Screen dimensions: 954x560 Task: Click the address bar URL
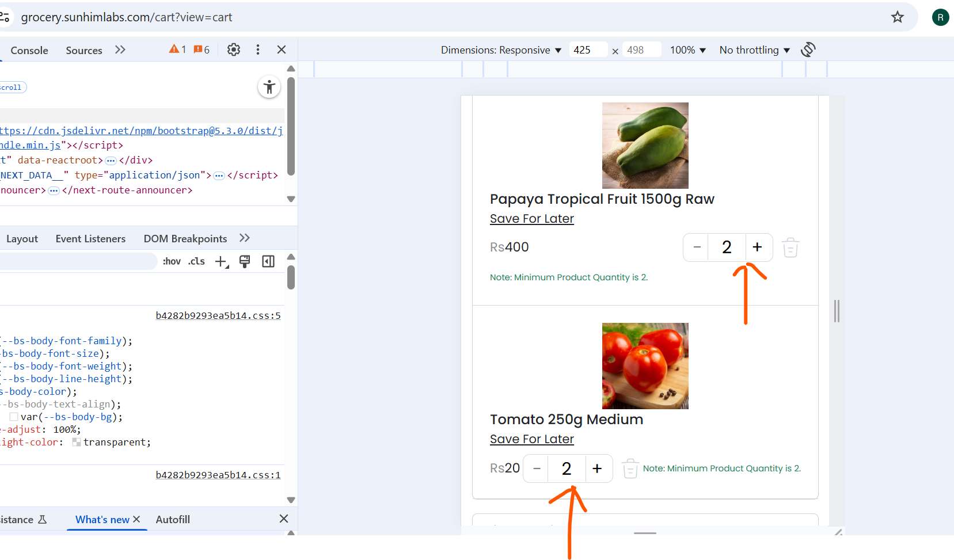pyautogui.click(x=127, y=17)
